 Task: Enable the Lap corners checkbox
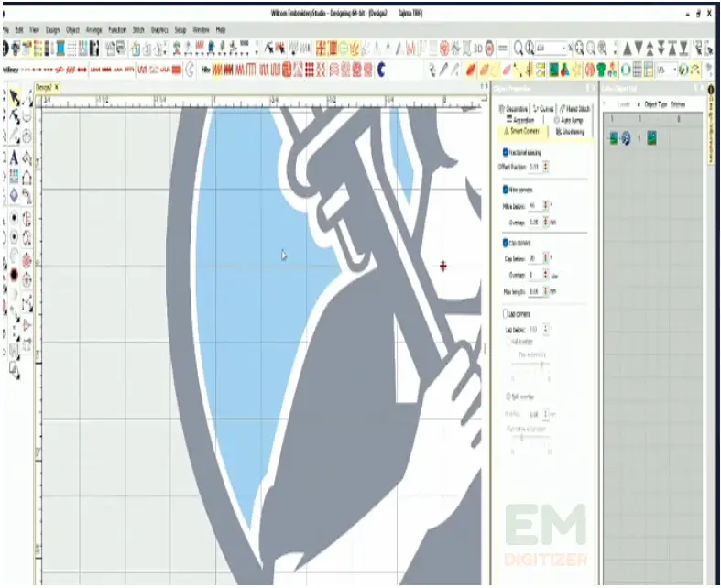tap(506, 314)
